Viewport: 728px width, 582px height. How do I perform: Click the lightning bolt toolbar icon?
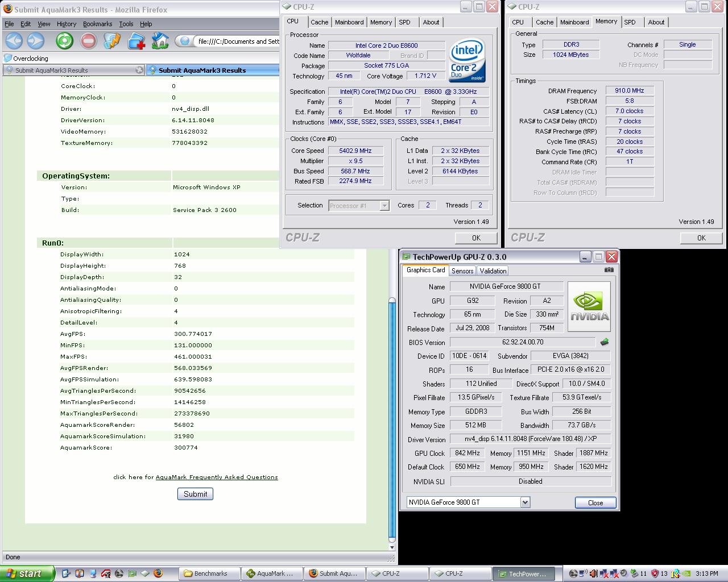pyautogui.click(x=113, y=40)
